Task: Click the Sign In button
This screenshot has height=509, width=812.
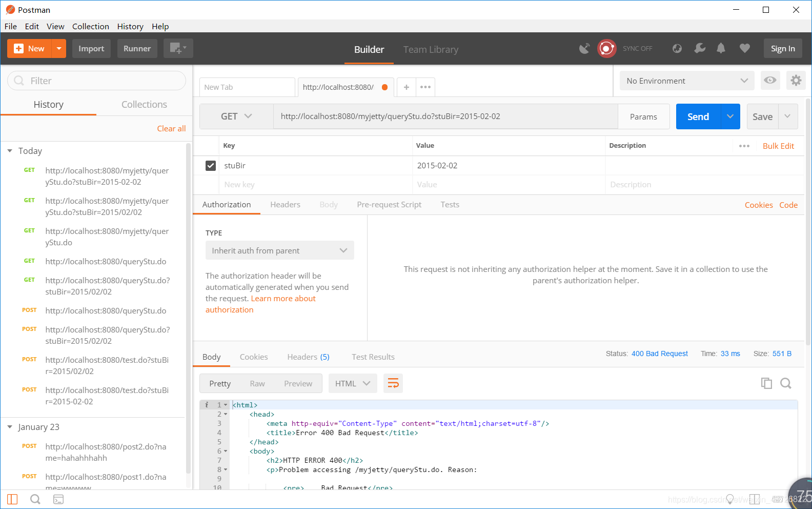Action: point(783,48)
